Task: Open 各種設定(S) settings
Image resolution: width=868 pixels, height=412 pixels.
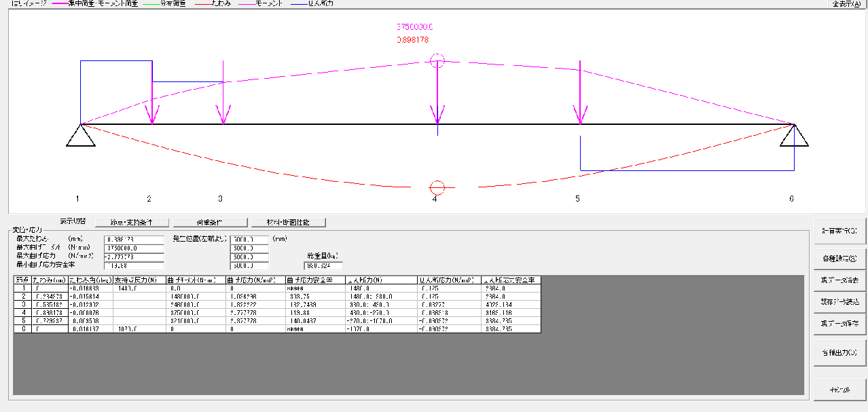Action: click(839, 258)
